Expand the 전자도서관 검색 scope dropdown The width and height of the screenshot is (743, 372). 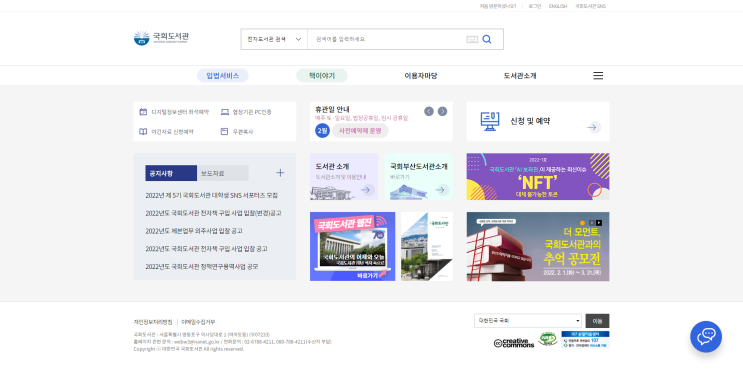274,39
